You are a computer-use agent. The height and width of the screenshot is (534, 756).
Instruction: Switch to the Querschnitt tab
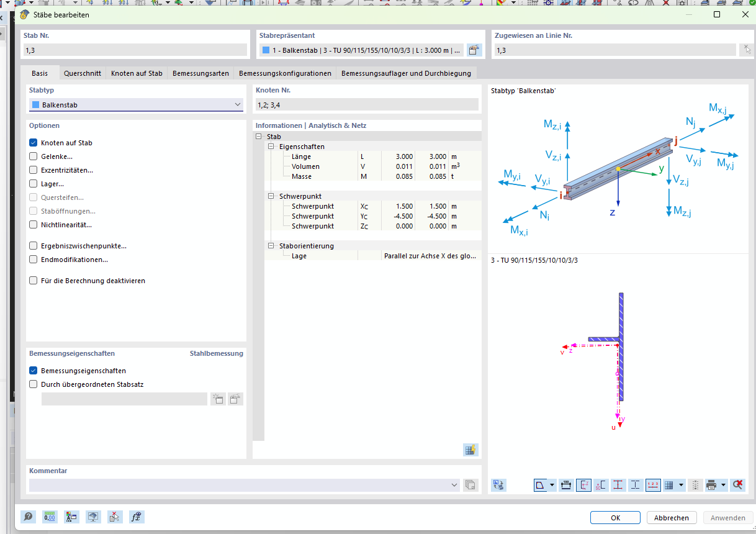pyautogui.click(x=83, y=73)
